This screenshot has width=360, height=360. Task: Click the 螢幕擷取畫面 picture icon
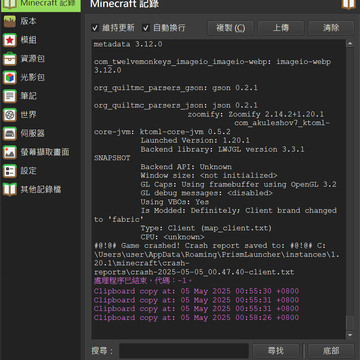pyautogui.click(x=10, y=152)
